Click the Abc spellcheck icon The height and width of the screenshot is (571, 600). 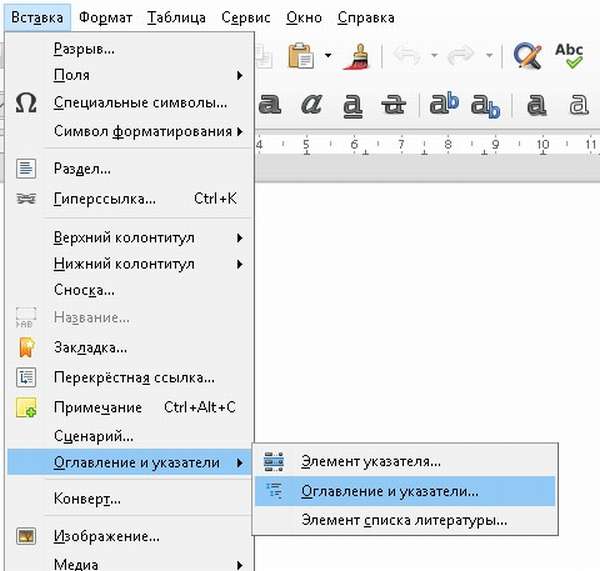point(569,56)
